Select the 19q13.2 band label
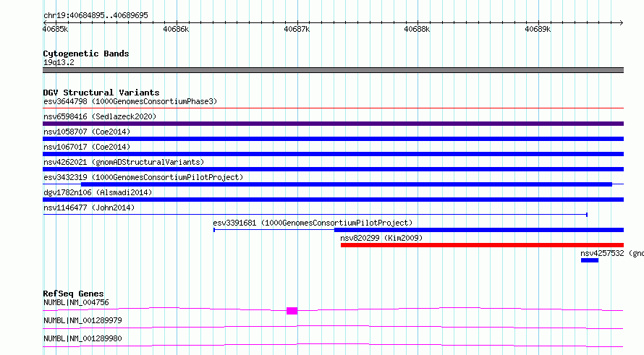The height and width of the screenshot is (355, 644). [59, 62]
